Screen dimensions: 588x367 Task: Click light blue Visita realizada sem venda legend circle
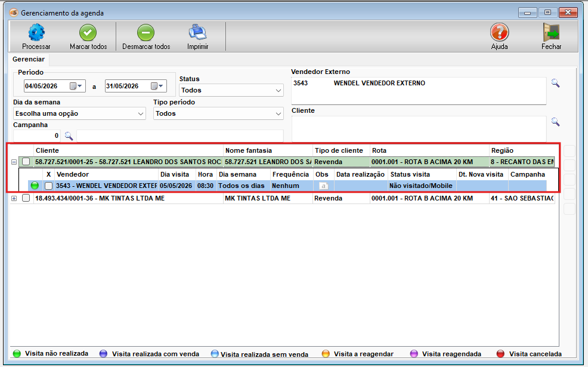(x=215, y=353)
